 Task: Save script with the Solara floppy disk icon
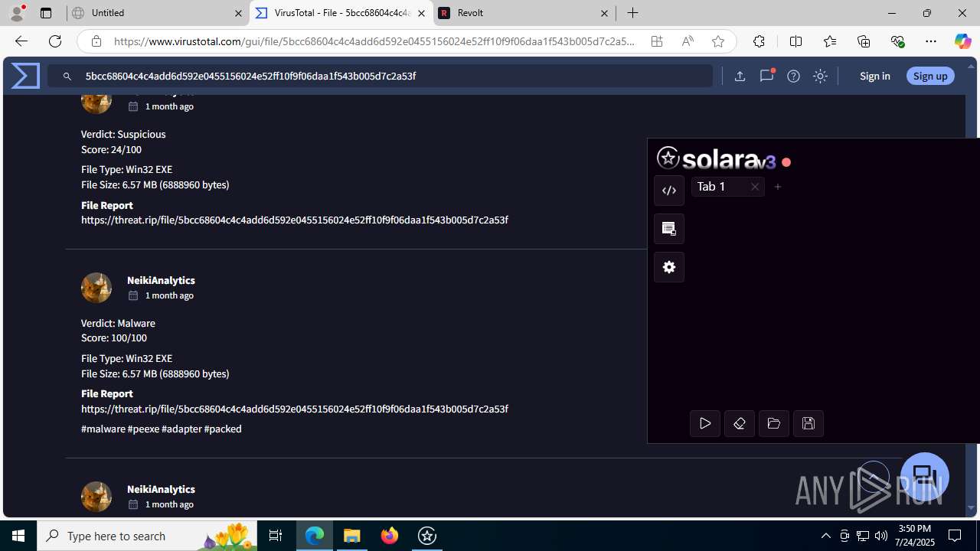pyautogui.click(x=808, y=423)
